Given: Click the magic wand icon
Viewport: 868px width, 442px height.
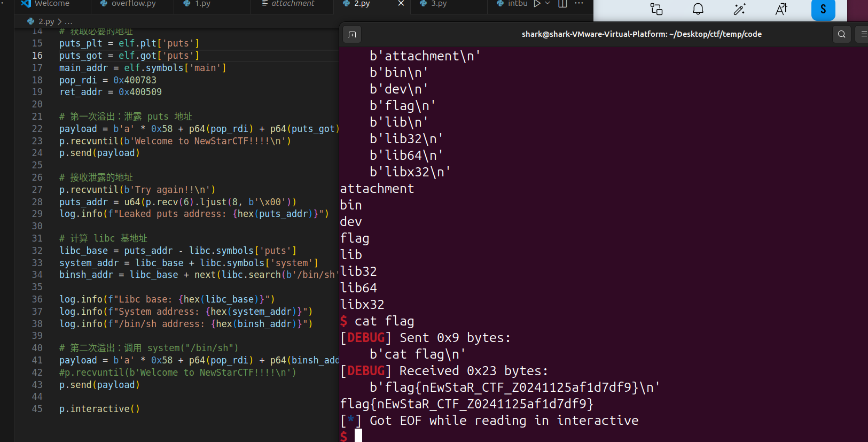Looking at the screenshot, I should pyautogui.click(x=740, y=9).
